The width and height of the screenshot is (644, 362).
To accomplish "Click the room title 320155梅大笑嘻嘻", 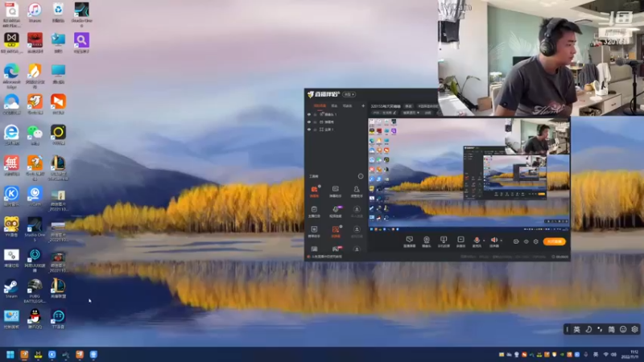I will 386,106.
